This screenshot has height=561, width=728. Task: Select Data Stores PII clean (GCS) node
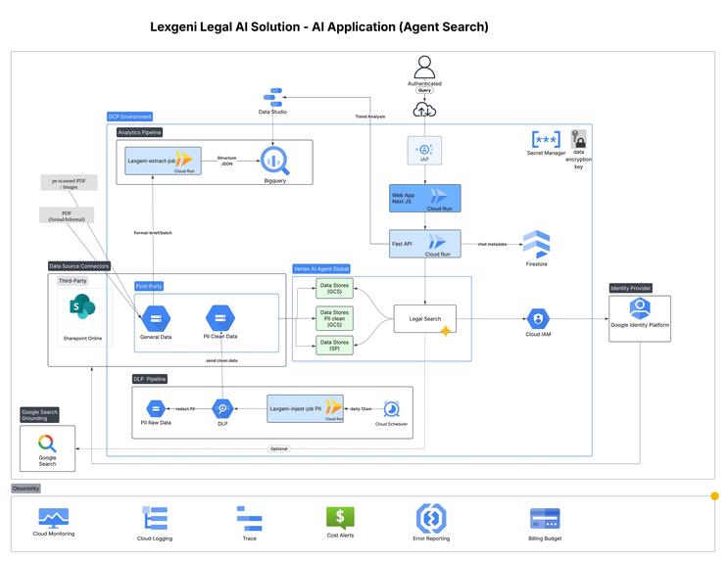pyautogui.click(x=334, y=318)
